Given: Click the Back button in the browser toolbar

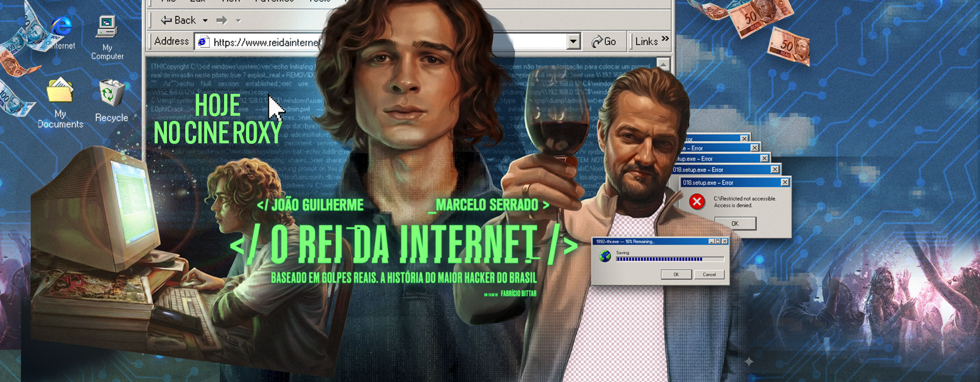Looking at the screenshot, I should tap(178, 20).
